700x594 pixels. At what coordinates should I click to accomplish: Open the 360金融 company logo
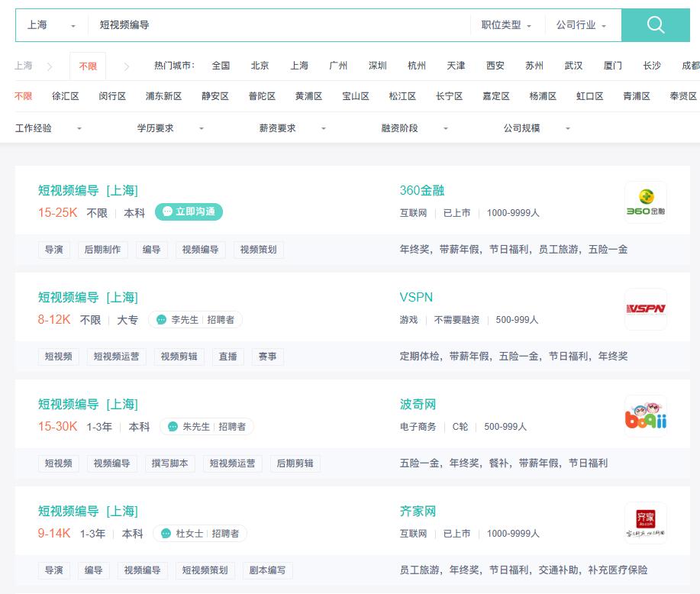[645, 202]
